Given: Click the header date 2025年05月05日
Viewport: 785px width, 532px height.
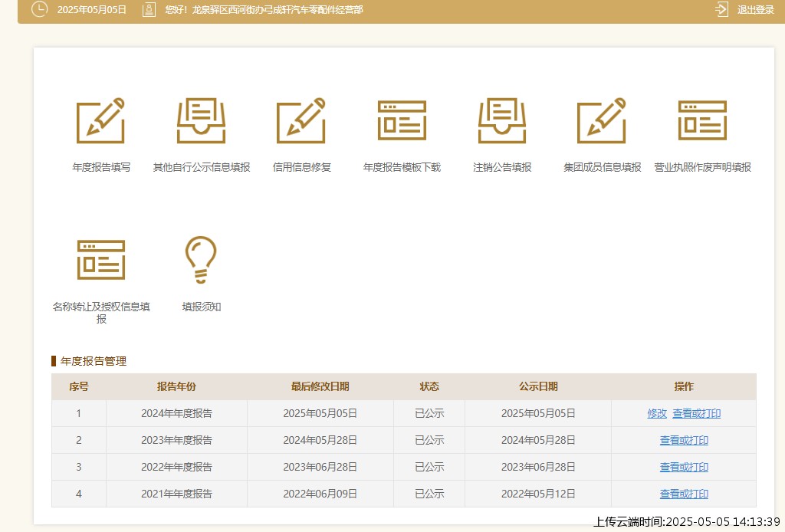Looking at the screenshot, I should coord(92,9).
